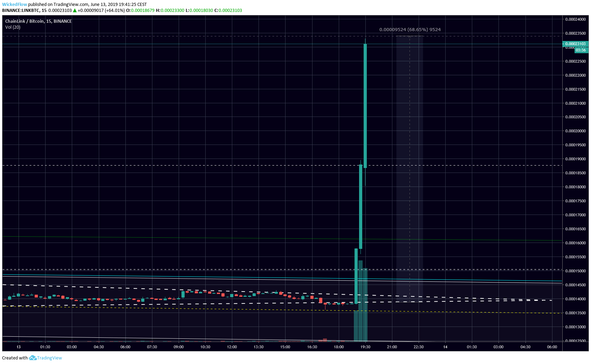The image size is (591, 364).
Task: Click the tall green candle at 19:30
Action: 365,106
